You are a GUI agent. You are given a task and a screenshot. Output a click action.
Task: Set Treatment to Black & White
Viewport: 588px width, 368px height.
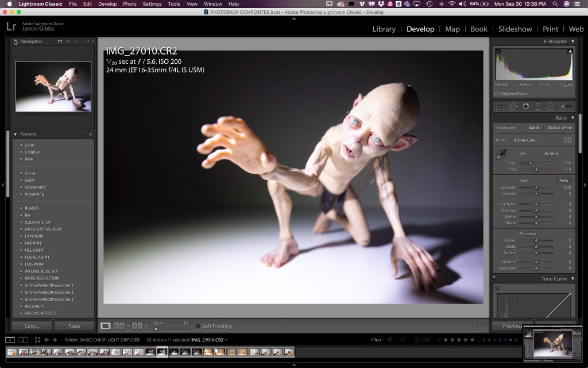tap(559, 128)
